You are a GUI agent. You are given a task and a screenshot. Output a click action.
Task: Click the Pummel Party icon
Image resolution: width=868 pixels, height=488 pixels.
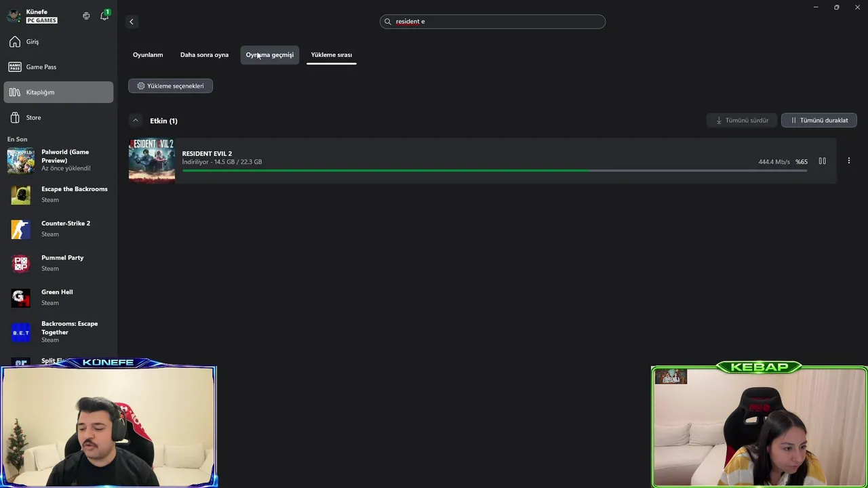click(x=21, y=263)
